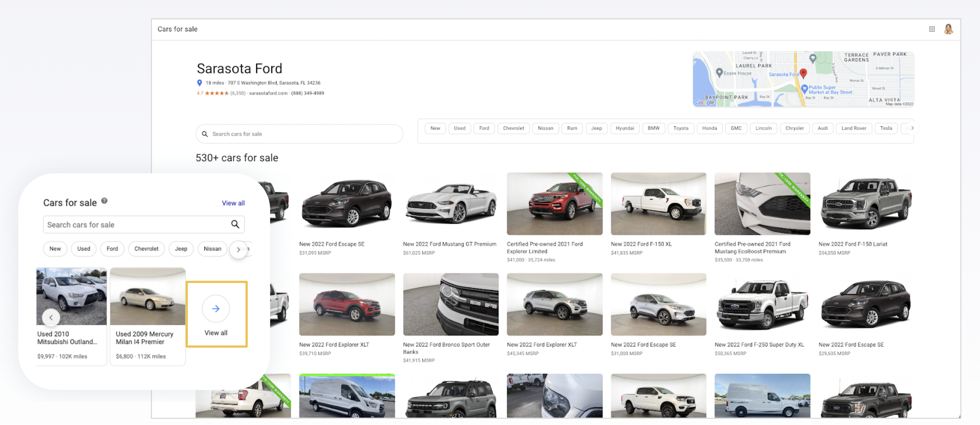The image size is (980, 425).
Task: Click the Search cars for sale field in the card
Action: (143, 224)
